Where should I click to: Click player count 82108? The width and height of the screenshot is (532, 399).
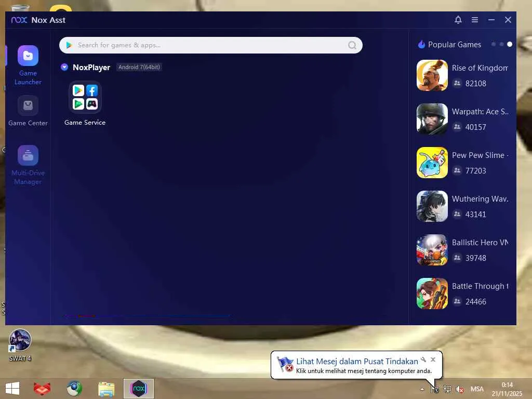pyautogui.click(x=476, y=84)
